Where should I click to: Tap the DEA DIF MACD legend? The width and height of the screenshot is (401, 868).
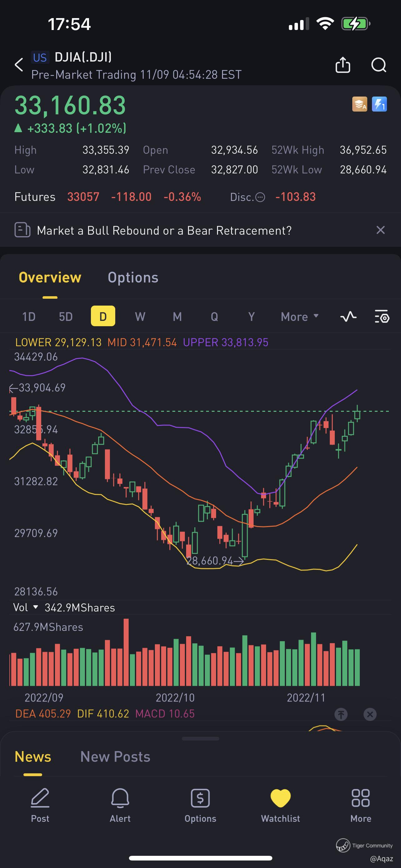pos(105,714)
